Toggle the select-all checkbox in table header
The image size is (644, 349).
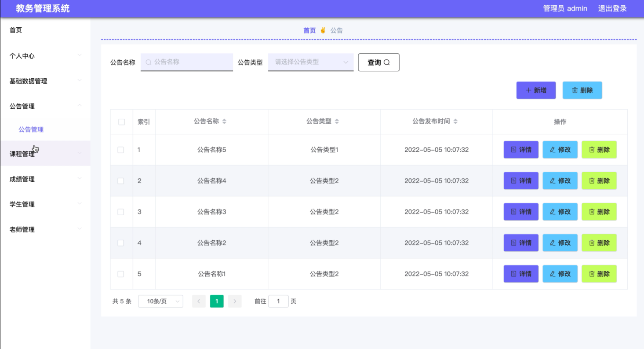(122, 122)
